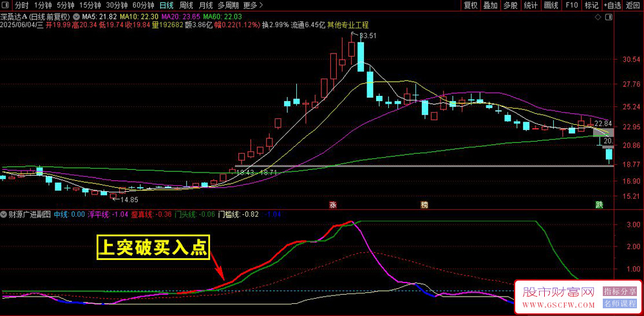Add stock with +自选 button
The height and width of the screenshot is (316, 644).
coord(613,5)
